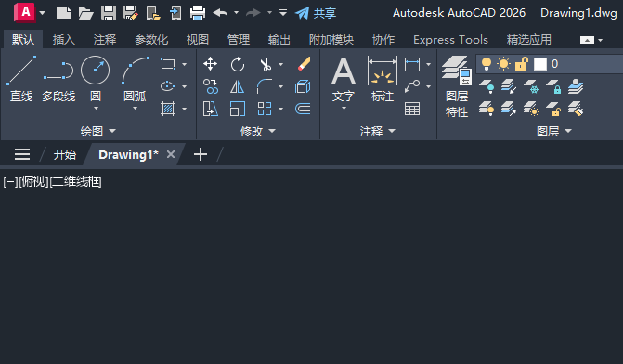Click the Explode tool icon
The image size is (623, 364).
(x=303, y=86)
